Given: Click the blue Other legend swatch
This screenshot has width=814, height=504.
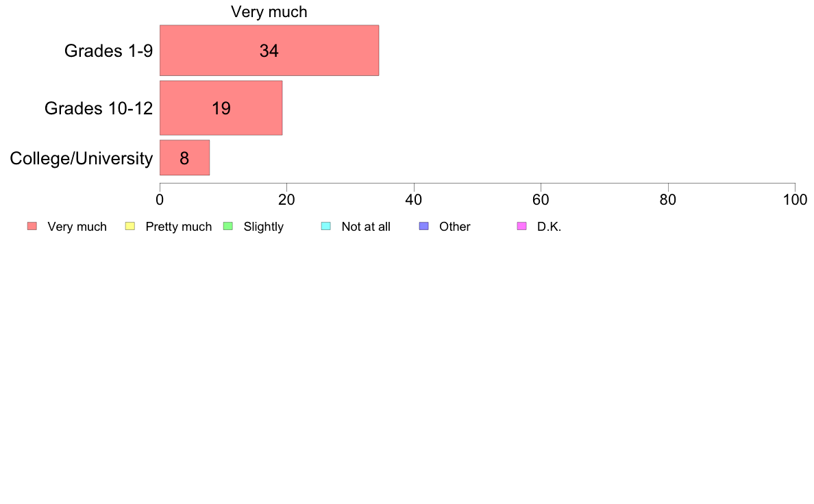Looking at the screenshot, I should (423, 226).
